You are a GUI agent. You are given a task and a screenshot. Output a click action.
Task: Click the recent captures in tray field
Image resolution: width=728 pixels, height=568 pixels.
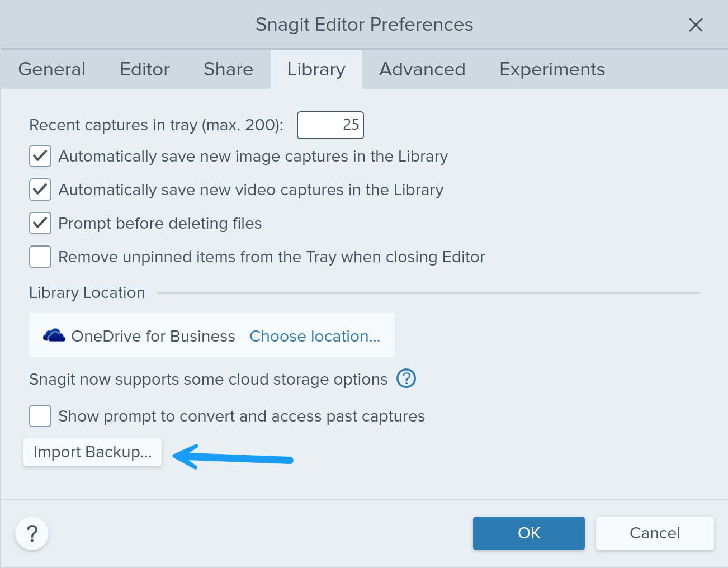tap(330, 125)
